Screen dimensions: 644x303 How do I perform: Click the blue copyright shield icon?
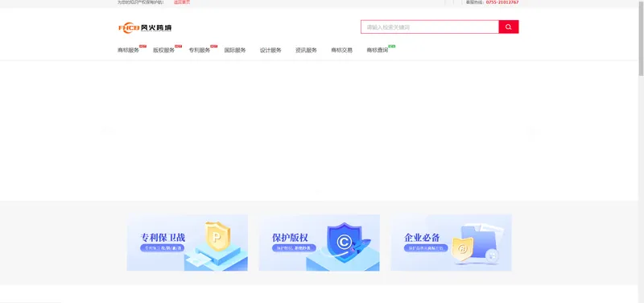[x=345, y=240]
